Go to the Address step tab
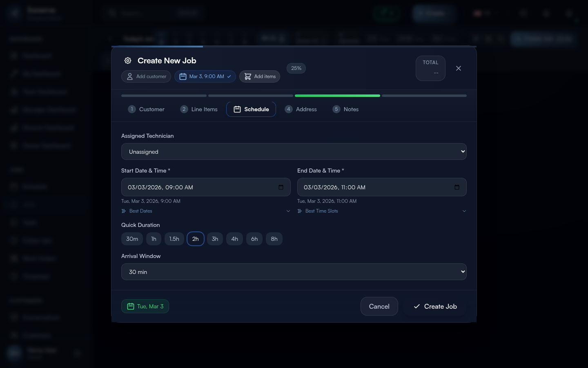 click(x=301, y=109)
